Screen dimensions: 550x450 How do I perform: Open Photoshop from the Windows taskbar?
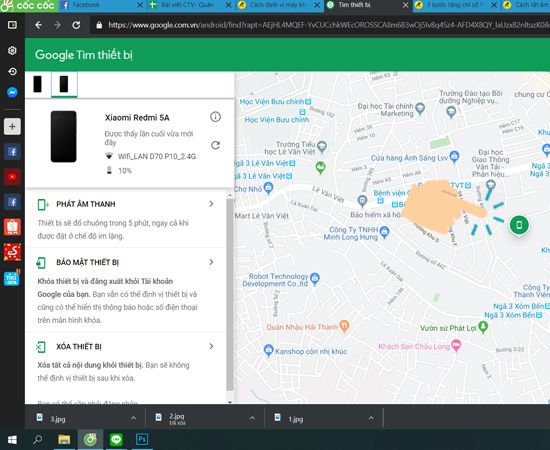(142, 439)
